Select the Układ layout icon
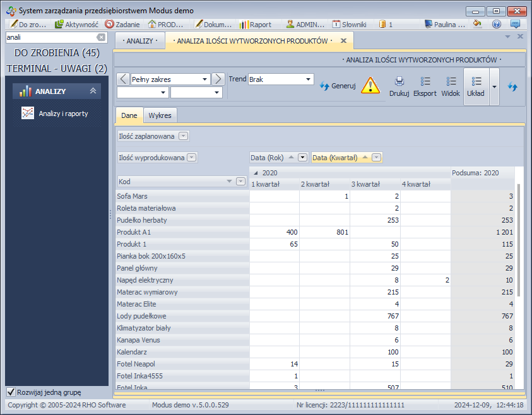Viewport: 532px width, 415px height. [476, 81]
